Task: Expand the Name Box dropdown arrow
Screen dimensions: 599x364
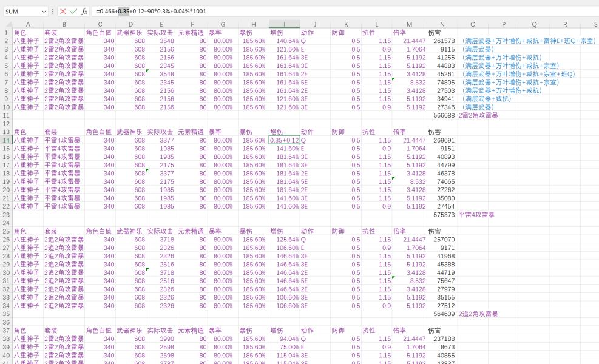Action: [44, 12]
